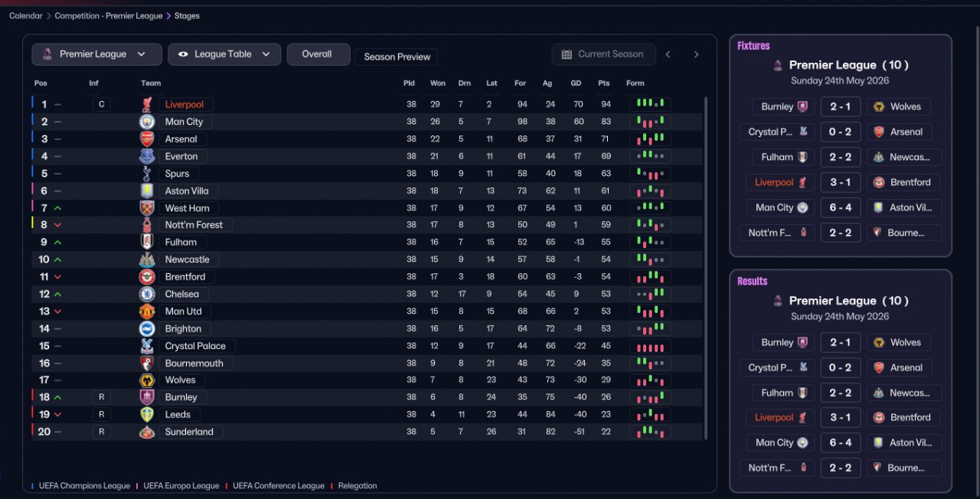Go to the next season arrow

click(696, 54)
